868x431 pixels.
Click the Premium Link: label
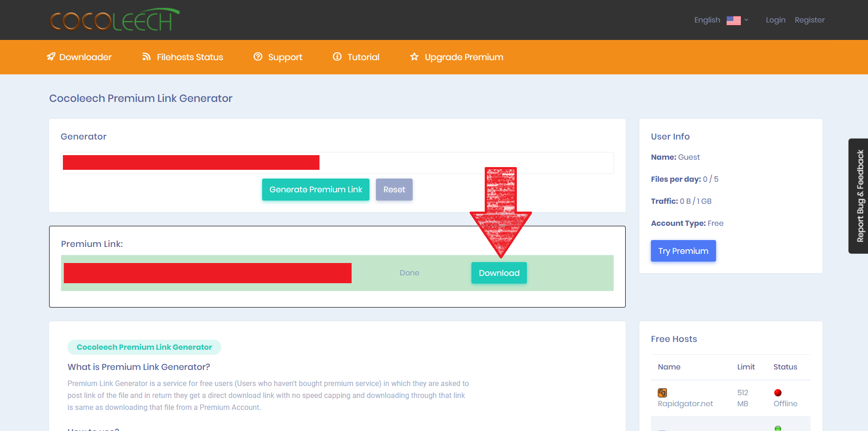point(92,244)
